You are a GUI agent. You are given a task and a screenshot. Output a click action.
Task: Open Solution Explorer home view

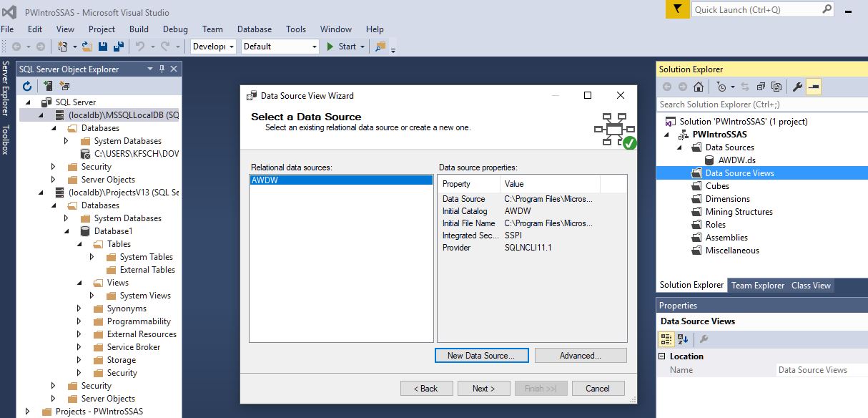(x=698, y=86)
